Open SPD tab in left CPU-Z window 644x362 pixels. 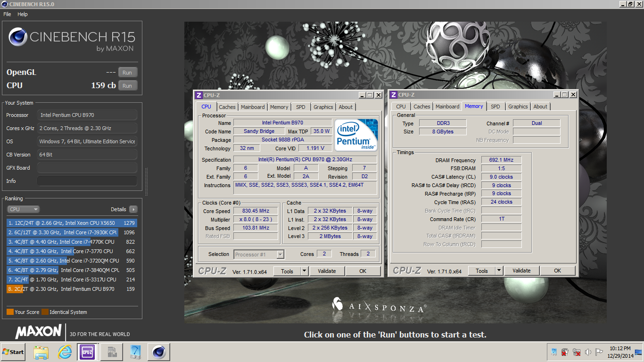(x=301, y=107)
